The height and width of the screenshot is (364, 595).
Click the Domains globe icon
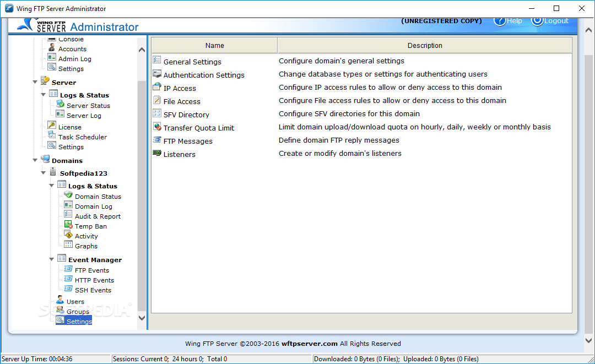coord(45,159)
